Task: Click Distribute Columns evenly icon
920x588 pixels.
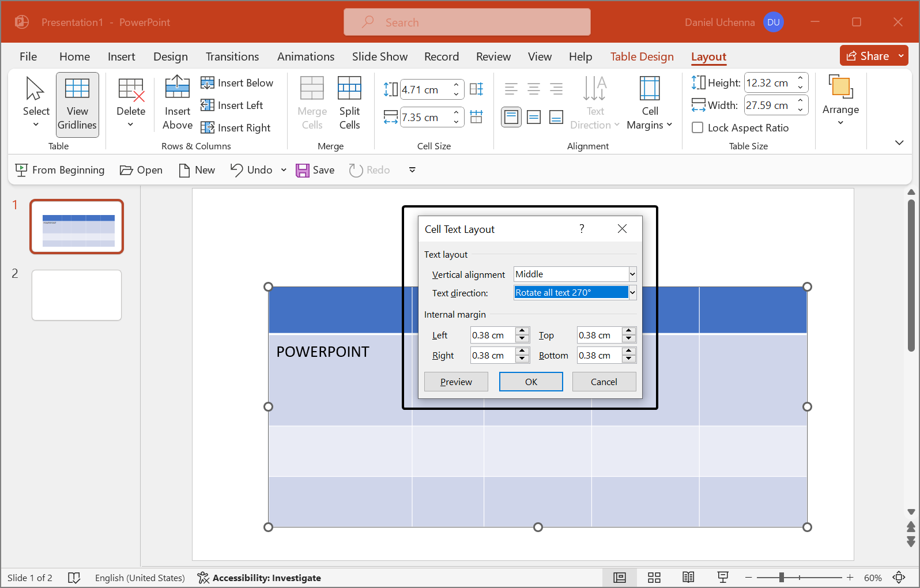Action: point(476,117)
